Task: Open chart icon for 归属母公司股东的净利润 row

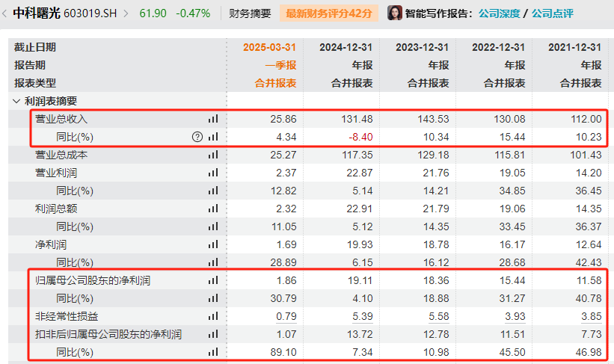Action: 213,280
